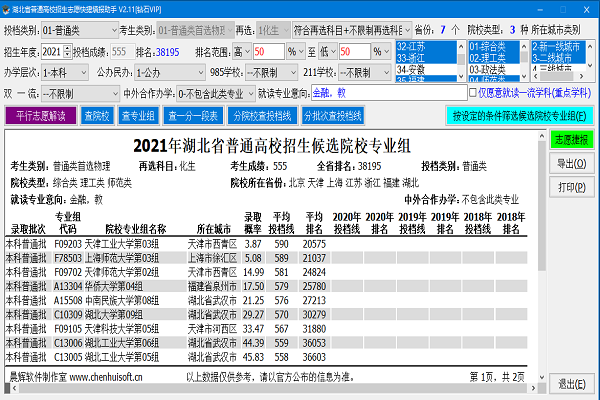Click the 查院校 button
Image resolution: width=600 pixels, height=400 pixels.
(97, 116)
